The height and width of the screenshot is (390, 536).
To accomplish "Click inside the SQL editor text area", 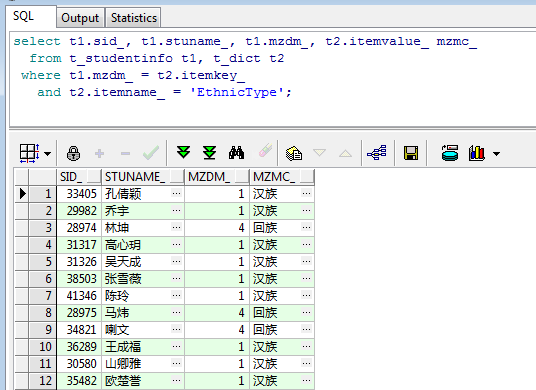I will [x=273, y=79].
